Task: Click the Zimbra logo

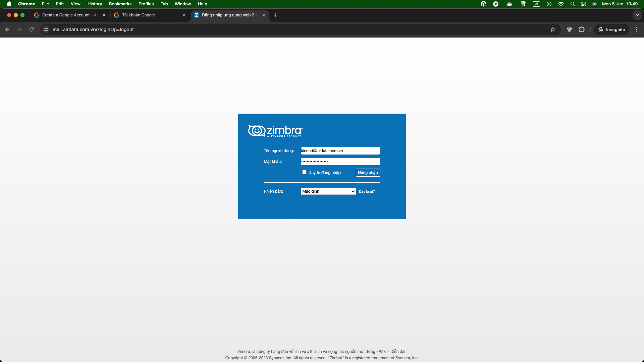Action: coord(275,131)
